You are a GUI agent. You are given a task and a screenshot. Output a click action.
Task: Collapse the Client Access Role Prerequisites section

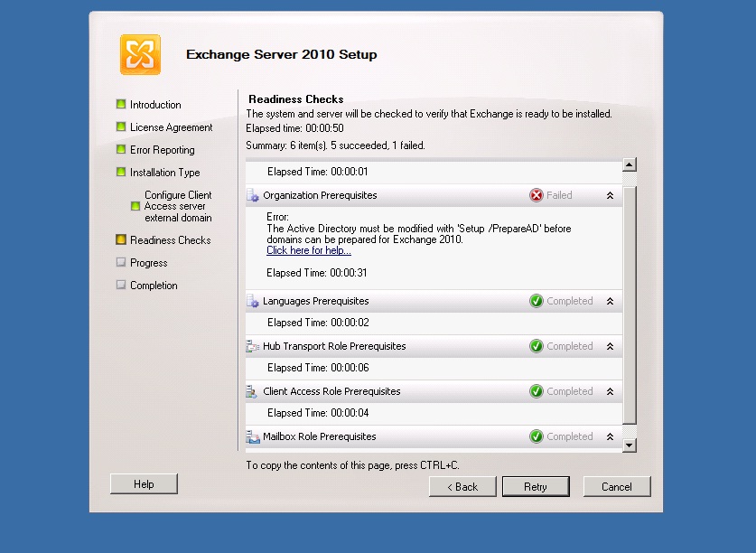pos(610,391)
